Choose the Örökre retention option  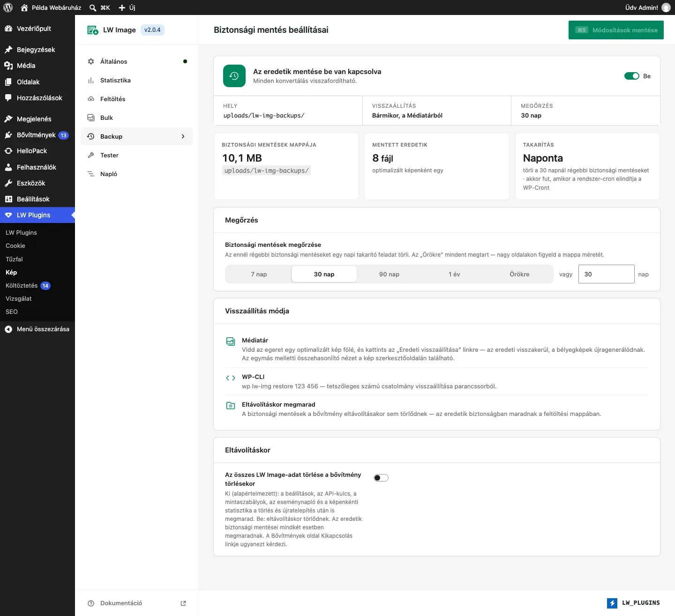(x=519, y=274)
